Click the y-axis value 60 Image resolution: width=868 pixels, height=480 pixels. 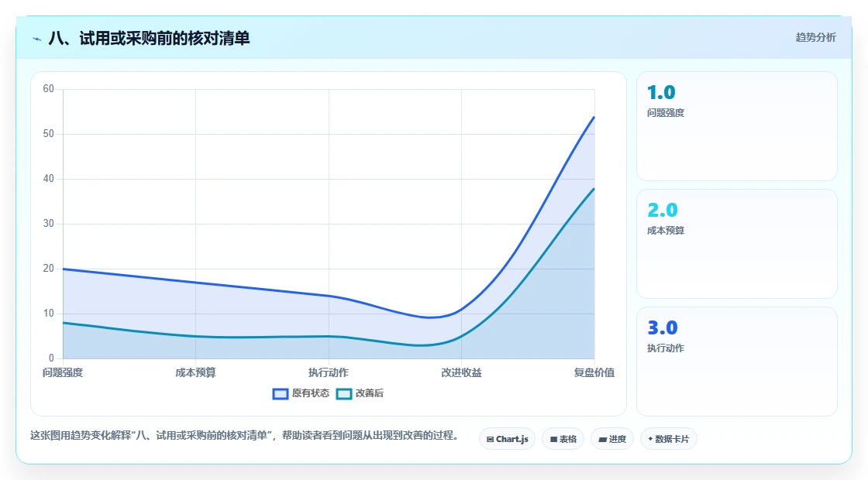tap(49, 89)
